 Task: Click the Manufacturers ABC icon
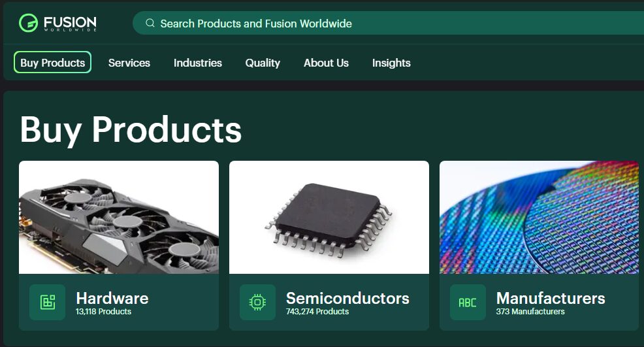pyautogui.click(x=468, y=302)
